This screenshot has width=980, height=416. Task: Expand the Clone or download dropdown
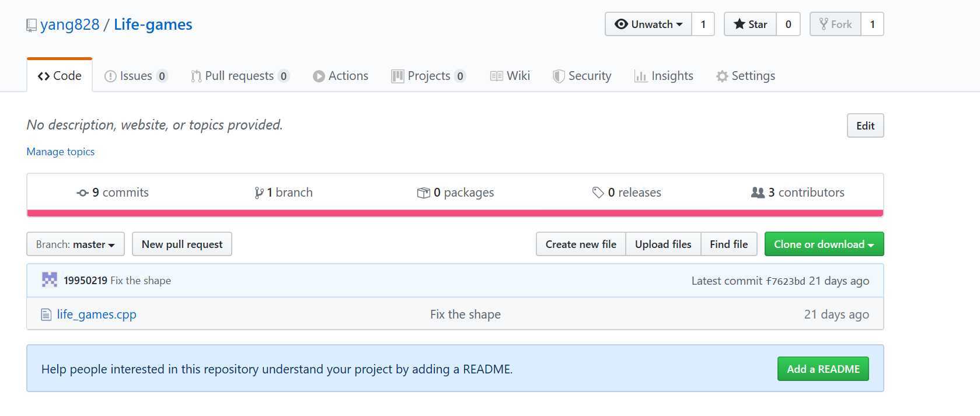point(824,244)
